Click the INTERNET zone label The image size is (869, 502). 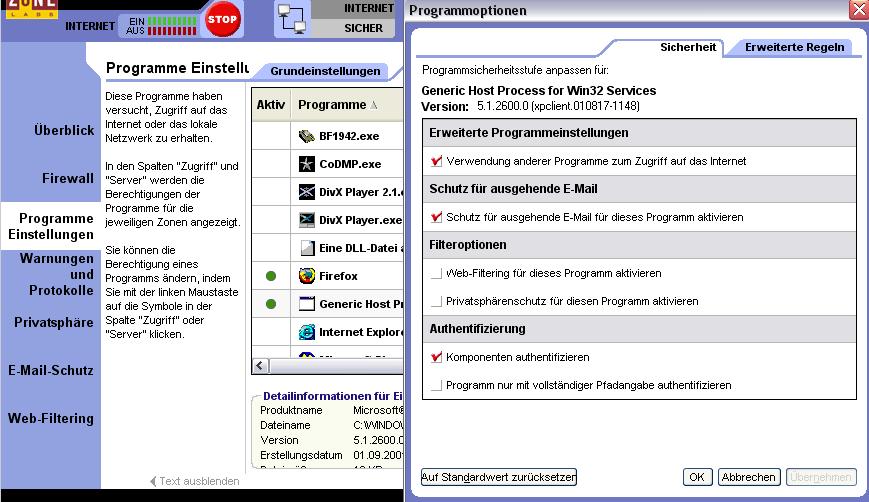pyautogui.click(x=369, y=8)
